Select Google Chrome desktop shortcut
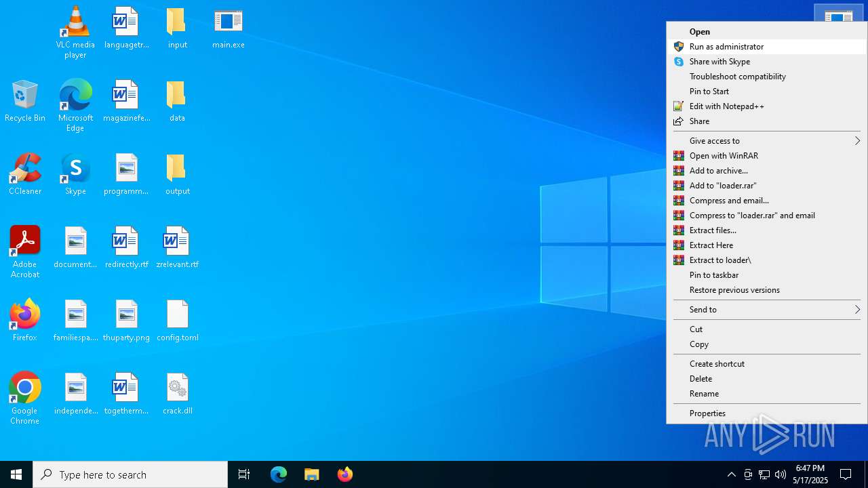 [x=24, y=398]
